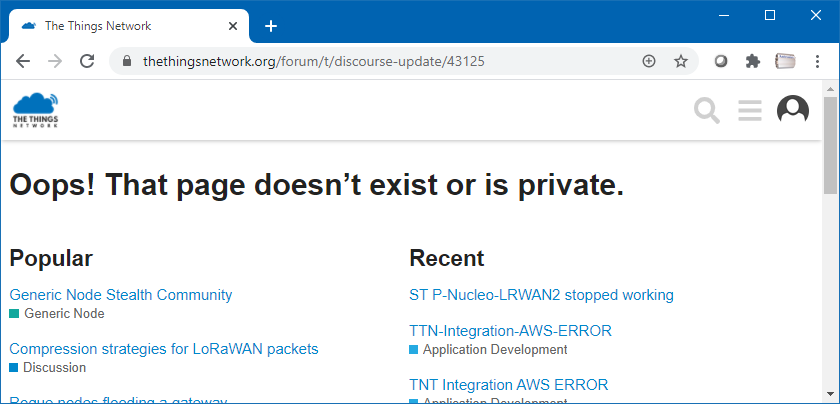Click the zoom plus icon in address bar
Image resolution: width=840 pixels, height=404 pixels.
tap(648, 62)
